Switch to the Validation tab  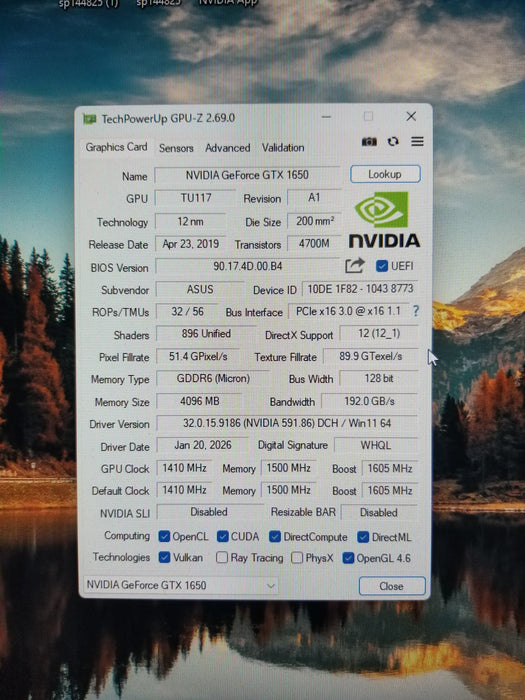(x=283, y=148)
